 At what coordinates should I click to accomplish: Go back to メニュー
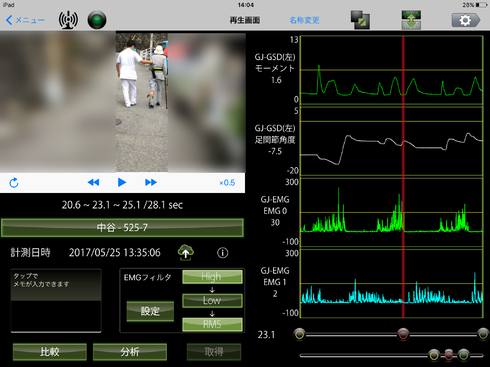pos(25,20)
